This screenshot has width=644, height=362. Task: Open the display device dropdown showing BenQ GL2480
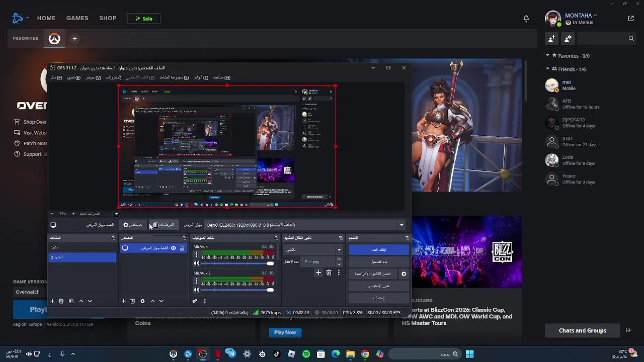coord(305,225)
